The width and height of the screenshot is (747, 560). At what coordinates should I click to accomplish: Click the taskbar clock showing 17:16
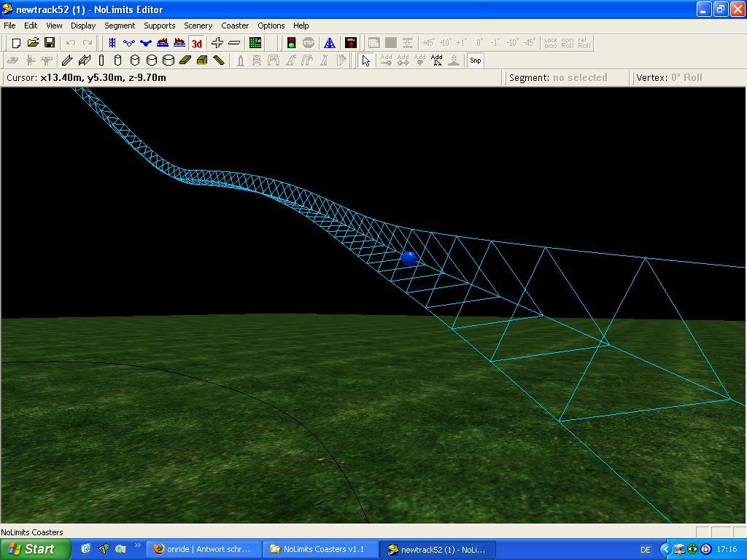(727, 550)
